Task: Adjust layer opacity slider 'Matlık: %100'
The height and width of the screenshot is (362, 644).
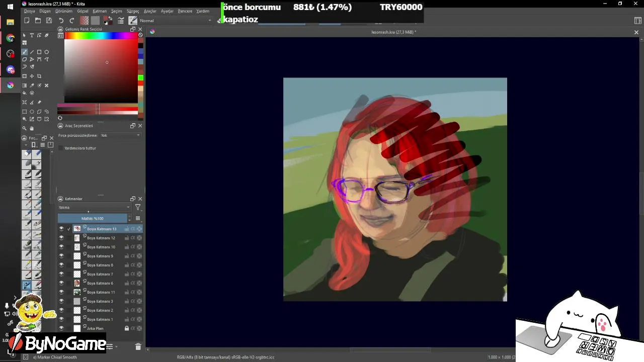Action: click(93, 218)
